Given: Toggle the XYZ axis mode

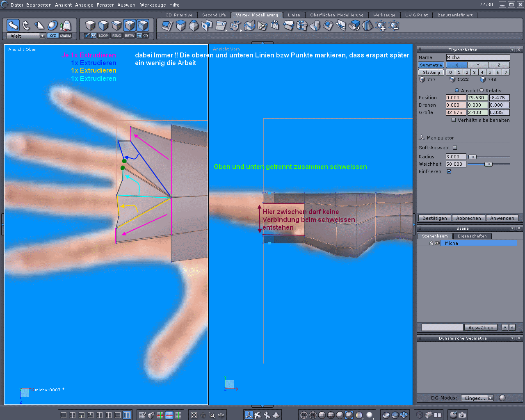Looking at the screenshot, I should tap(53, 36).
